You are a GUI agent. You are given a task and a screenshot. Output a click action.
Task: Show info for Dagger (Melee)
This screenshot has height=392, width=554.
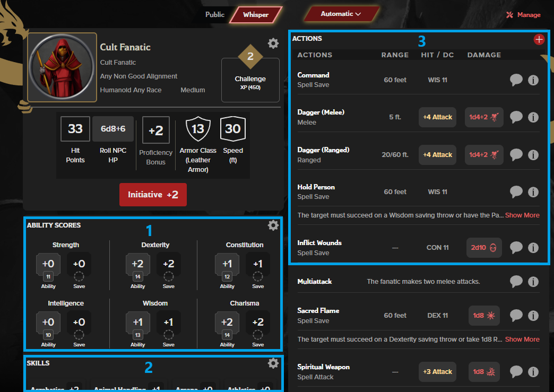pyautogui.click(x=533, y=117)
